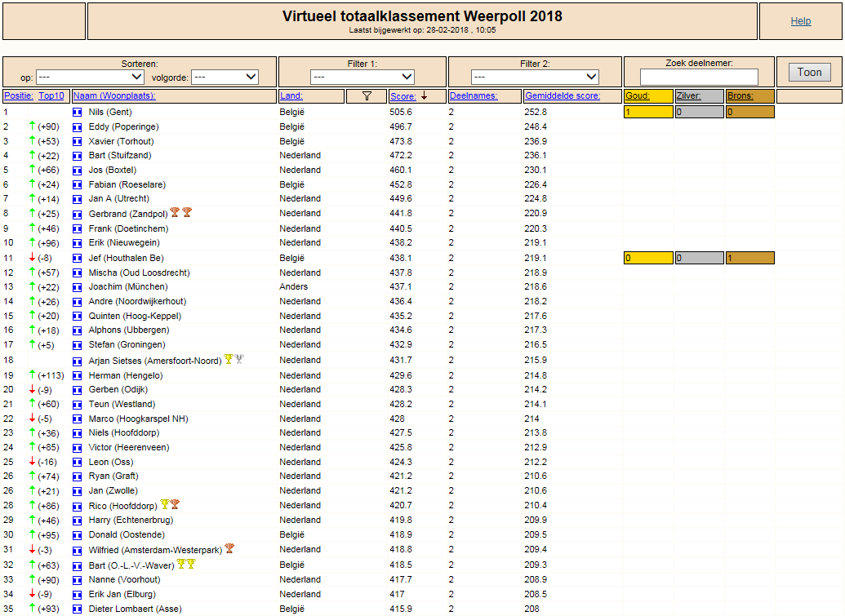Expand the Filter 2 dropdown
The image size is (845, 616).
click(x=535, y=77)
